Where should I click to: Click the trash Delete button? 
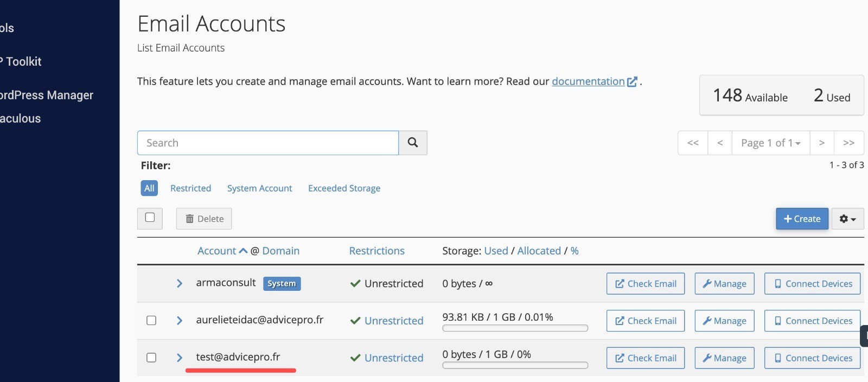click(204, 219)
